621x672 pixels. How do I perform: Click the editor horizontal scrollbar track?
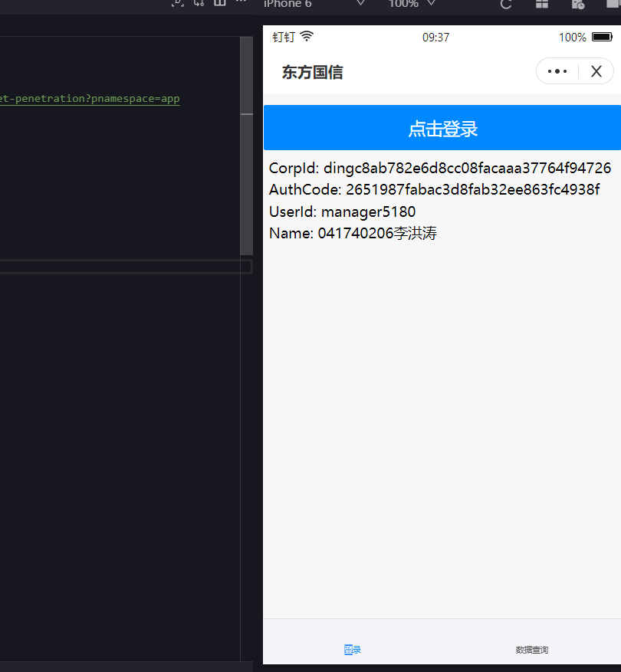click(x=126, y=266)
